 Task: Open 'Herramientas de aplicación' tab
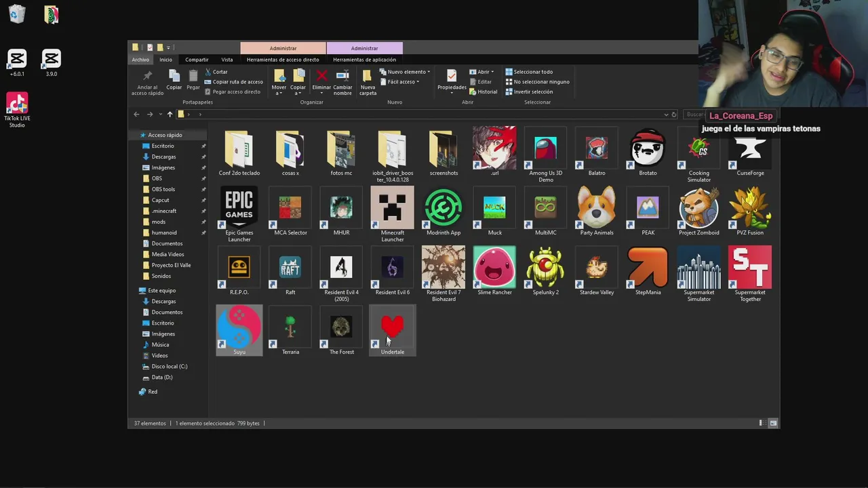pyautogui.click(x=364, y=60)
